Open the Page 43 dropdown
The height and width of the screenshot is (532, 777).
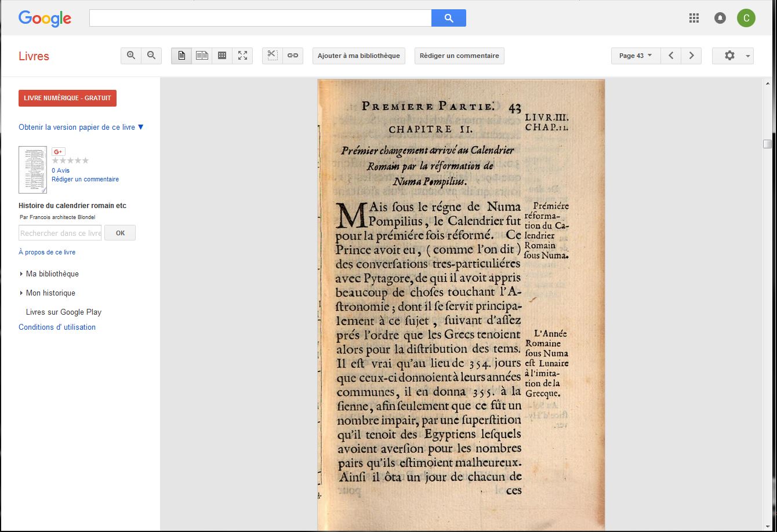click(636, 56)
